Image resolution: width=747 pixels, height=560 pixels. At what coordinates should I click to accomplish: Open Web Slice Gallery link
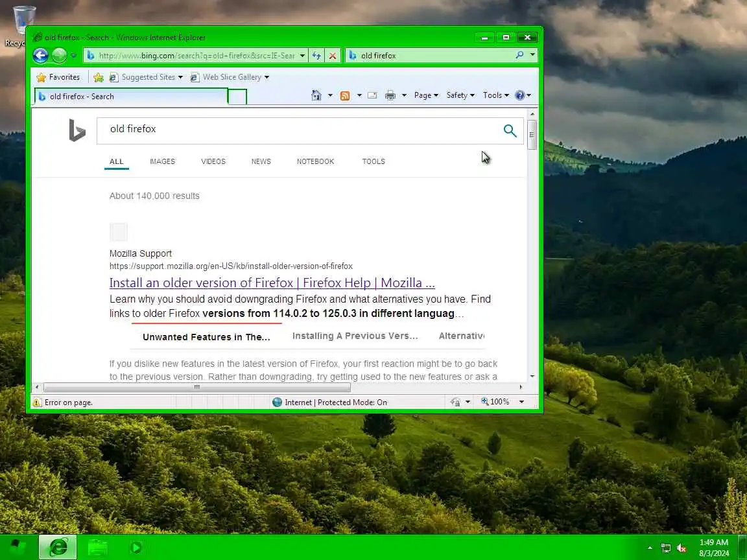(226, 77)
